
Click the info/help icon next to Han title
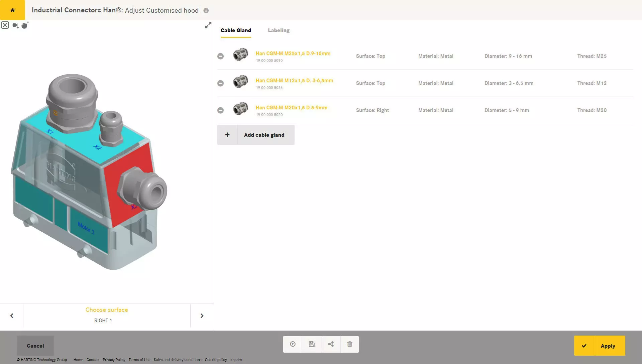click(x=206, y=10)
